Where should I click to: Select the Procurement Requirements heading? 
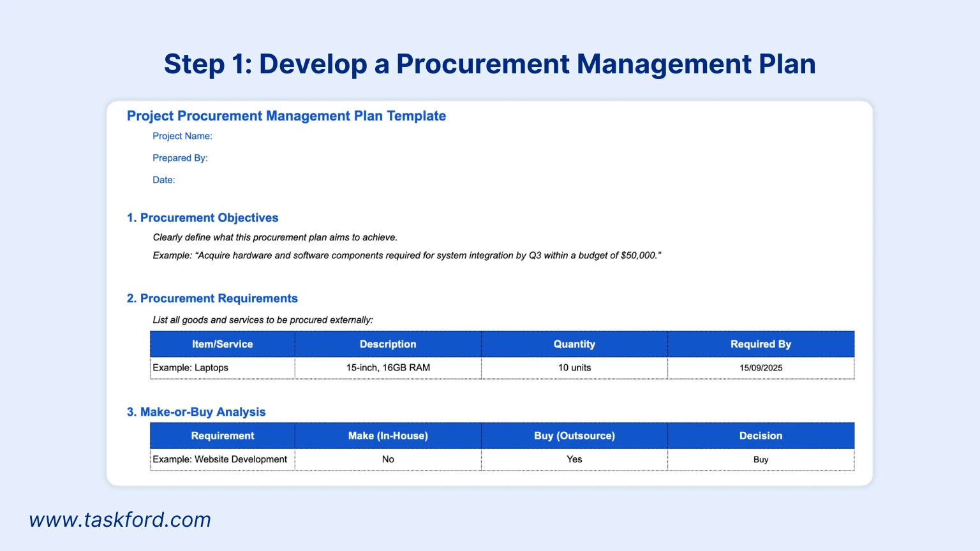tap(212, 298)
